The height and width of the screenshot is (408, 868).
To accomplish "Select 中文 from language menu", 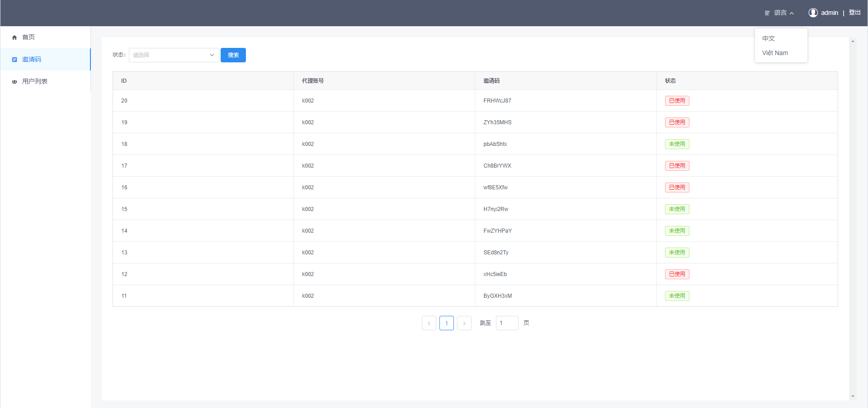I will [x=769, y=38].
